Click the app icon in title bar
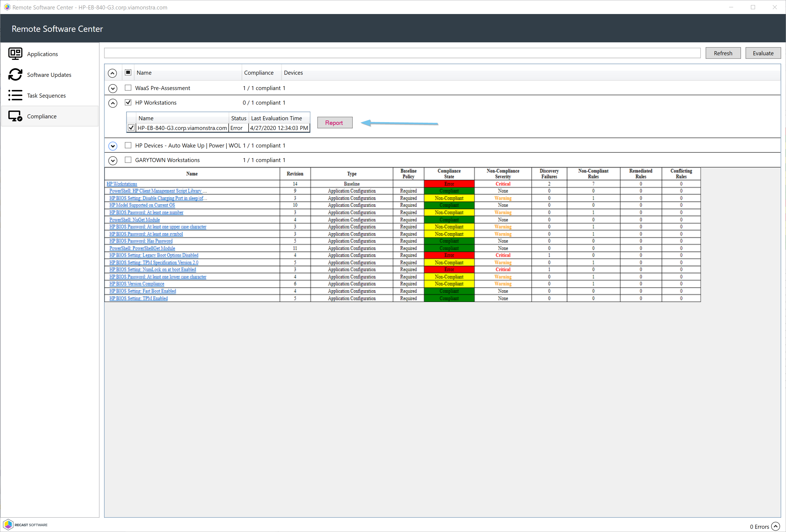 tap(7, 7)
